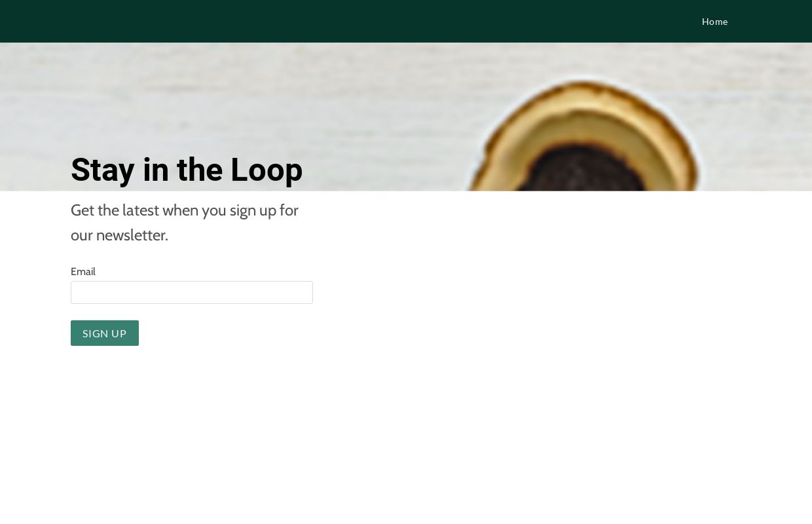Screen dimensions: 812x524
Task: Click the Email field label
Action: pos(83,271)
